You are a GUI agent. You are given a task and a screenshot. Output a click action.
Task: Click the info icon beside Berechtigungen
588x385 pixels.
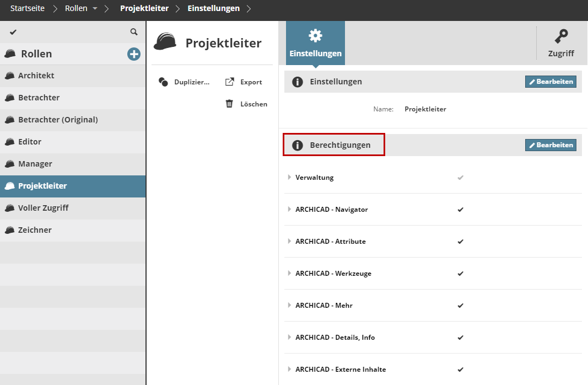point(298,145)
